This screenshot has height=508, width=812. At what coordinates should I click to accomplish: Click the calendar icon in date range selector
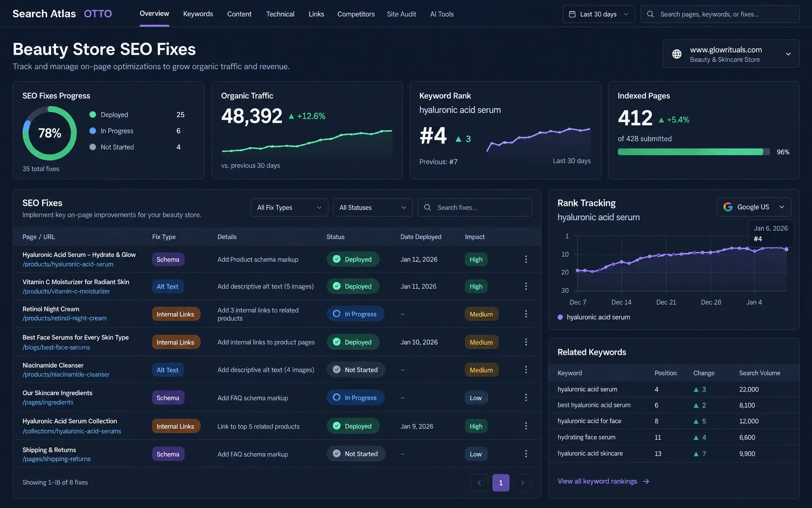(572, 14)
